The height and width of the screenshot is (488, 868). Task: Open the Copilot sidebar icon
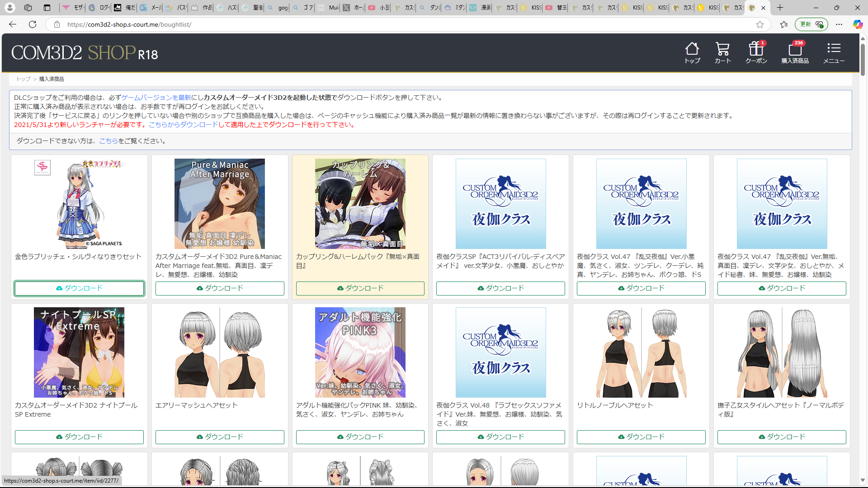pyautogui.click(x=858, y=24)
